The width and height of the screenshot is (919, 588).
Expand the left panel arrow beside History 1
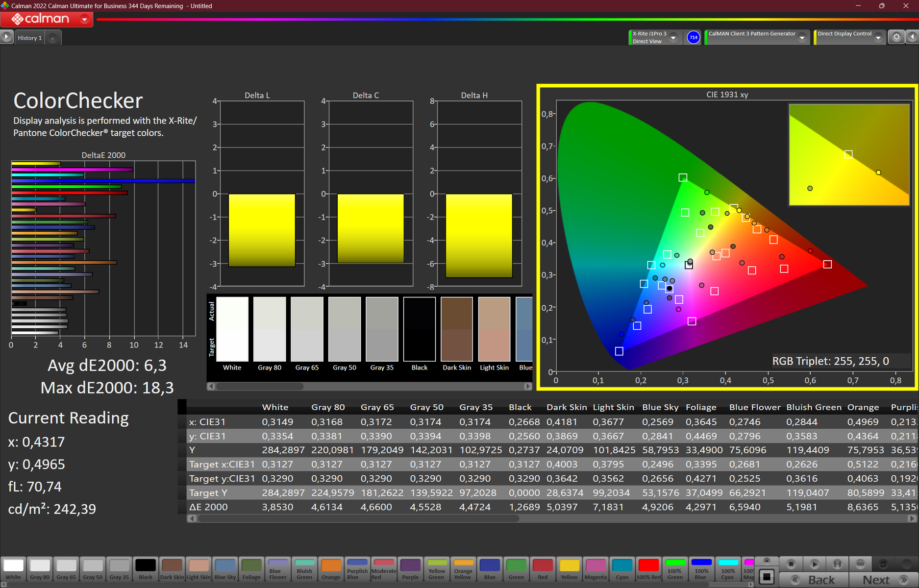coord(6,37)
